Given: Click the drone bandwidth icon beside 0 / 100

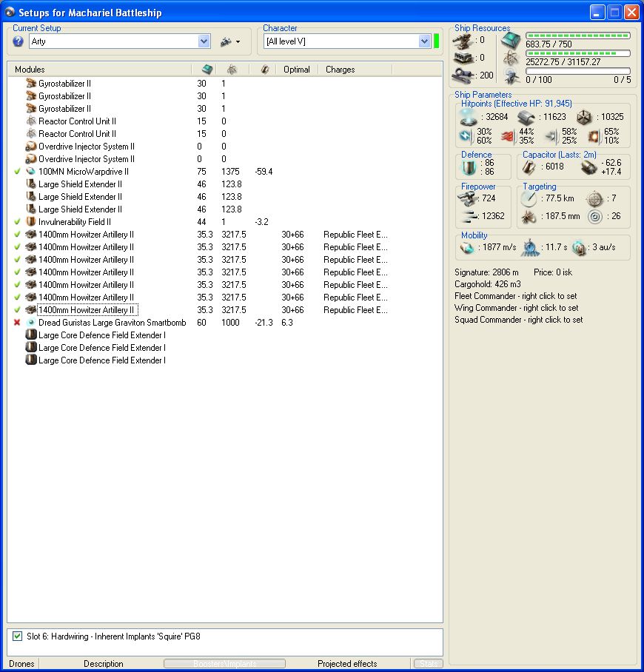Looking at the screenshot, I should pyautogui.click(x=511, y=76).
